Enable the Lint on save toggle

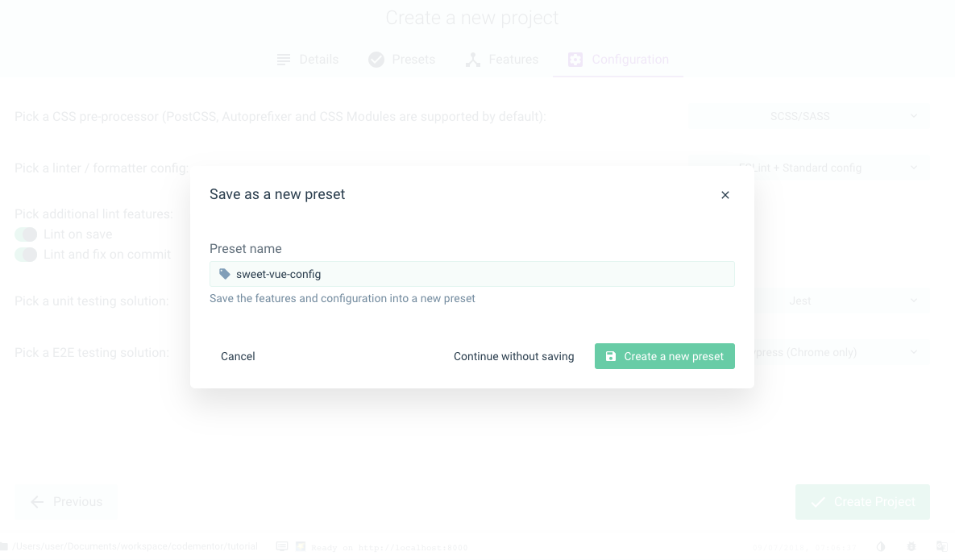(27, 234)
